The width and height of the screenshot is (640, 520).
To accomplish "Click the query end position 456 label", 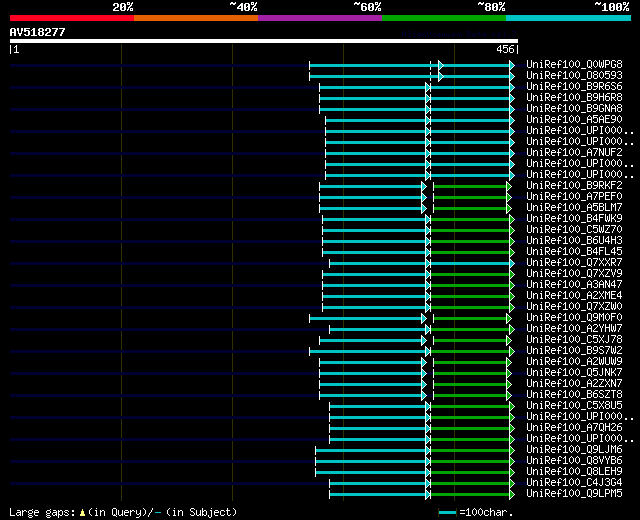I will tap(505, 49).
